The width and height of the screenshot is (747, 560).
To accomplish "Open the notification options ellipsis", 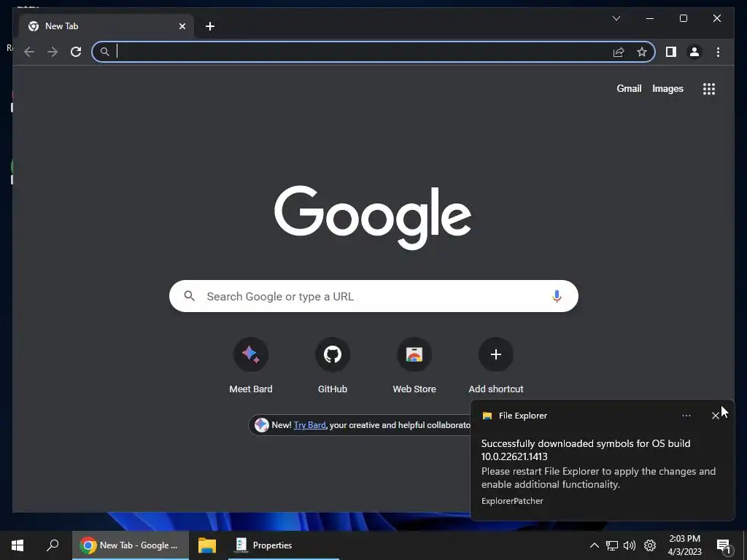I will tap(686, 416).
